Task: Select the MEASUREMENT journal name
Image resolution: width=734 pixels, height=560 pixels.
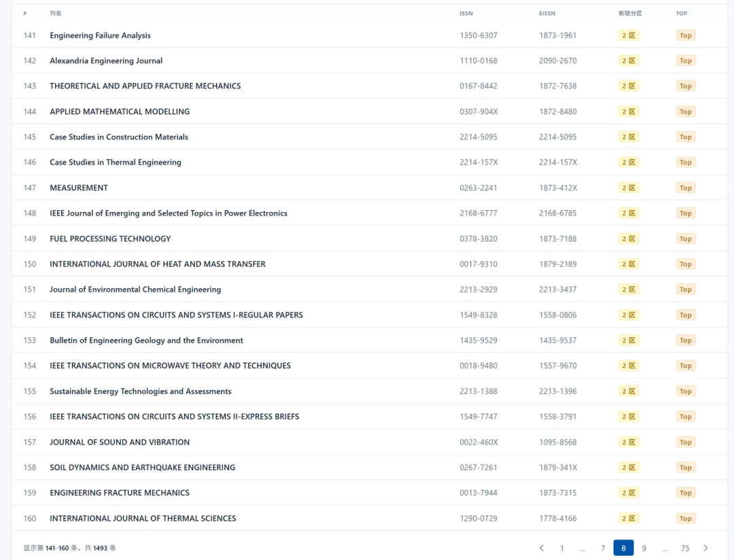Action: coord(79,188)
